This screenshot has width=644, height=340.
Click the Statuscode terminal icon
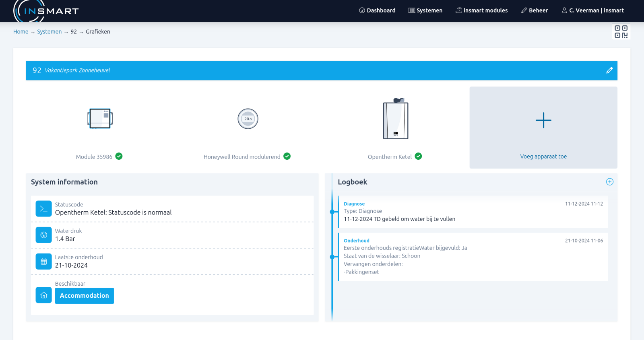click(44, 209)
